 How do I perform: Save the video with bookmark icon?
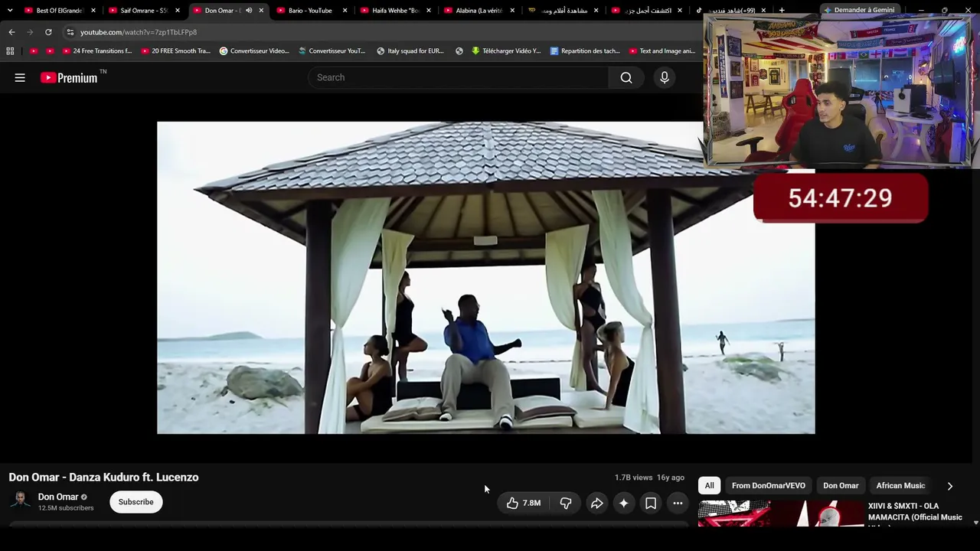point(651,503)
